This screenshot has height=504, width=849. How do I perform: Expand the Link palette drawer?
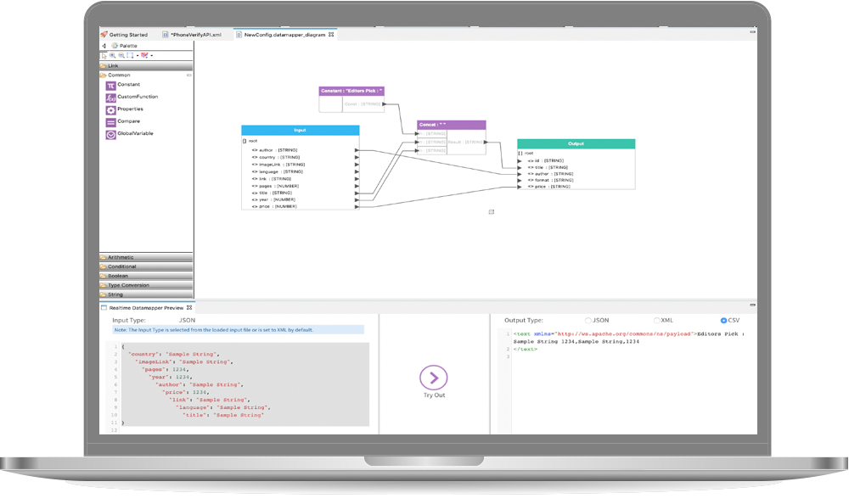(x=146, y=65)
